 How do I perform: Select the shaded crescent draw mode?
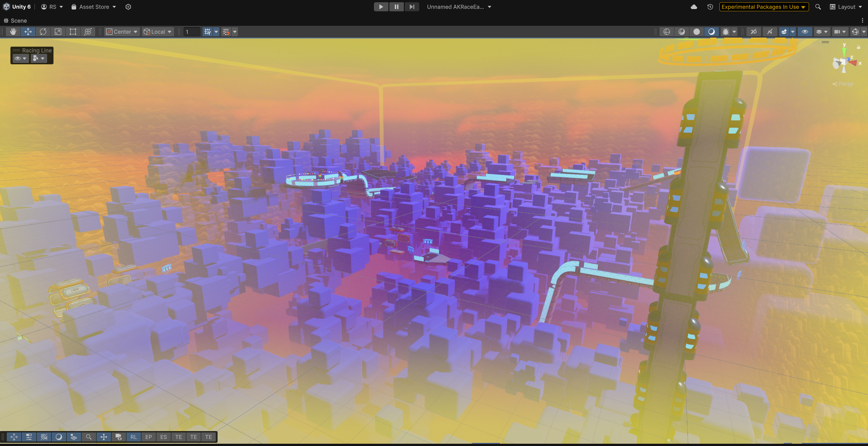[712, 32]
